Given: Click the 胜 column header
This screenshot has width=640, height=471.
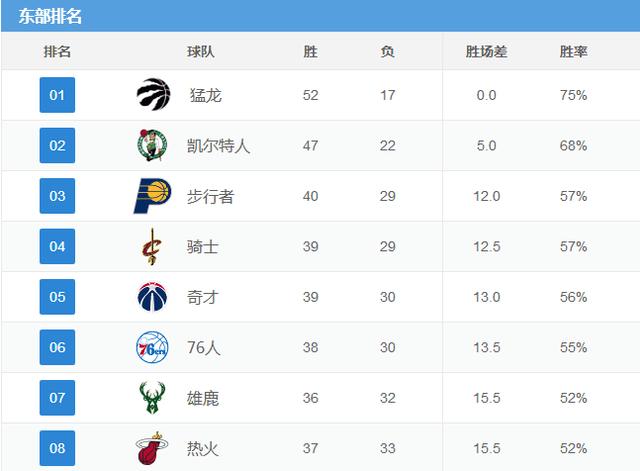Looking at the screenshot, I should (x=310, y=51).
